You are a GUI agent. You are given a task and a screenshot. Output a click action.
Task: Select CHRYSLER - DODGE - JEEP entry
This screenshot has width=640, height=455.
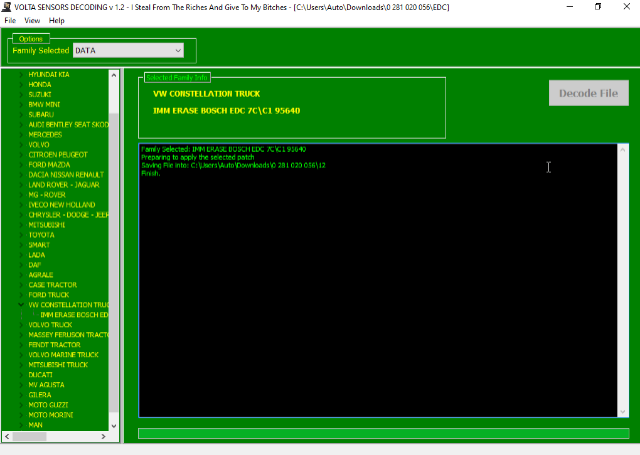[68, 215]
